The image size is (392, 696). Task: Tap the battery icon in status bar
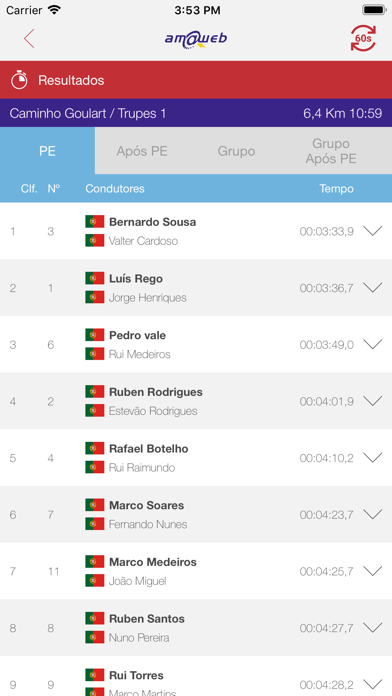click(373, 10)
